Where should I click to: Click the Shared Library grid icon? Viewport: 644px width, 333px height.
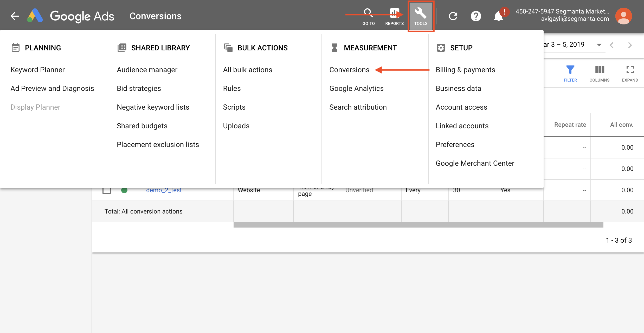click(122, 48)
